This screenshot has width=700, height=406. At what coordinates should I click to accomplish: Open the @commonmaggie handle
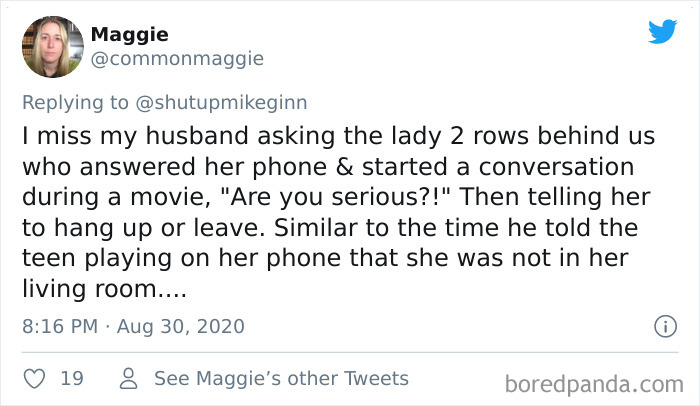pyautogui.click(x=177, y=59)
